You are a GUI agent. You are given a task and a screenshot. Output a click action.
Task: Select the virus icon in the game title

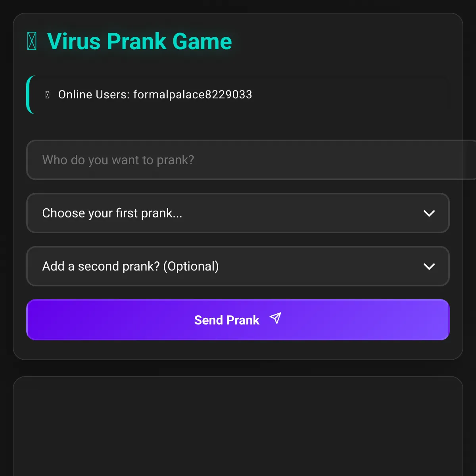click(31, 41)
